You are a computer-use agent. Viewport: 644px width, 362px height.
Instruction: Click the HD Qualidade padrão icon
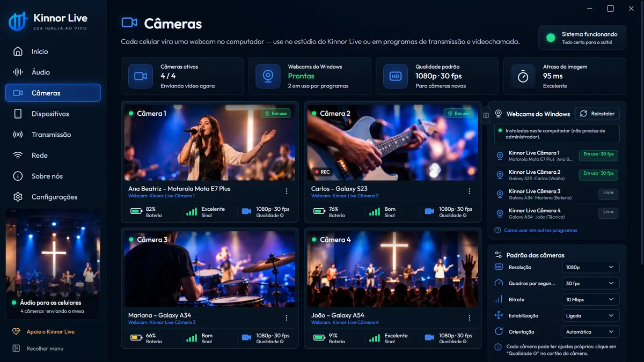tap(396, 76)
